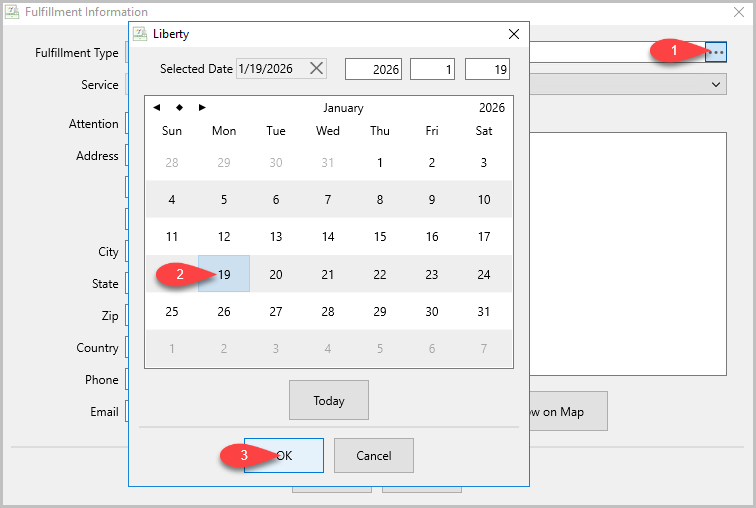
Task: Select January 1 in calendar
Action: click(380, 162)
